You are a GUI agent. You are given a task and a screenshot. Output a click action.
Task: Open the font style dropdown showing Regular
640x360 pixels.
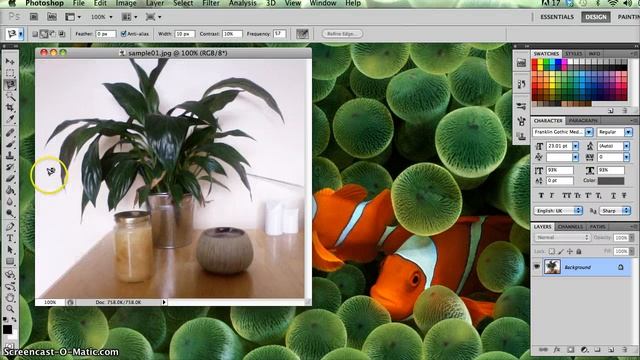coord(628,132)
